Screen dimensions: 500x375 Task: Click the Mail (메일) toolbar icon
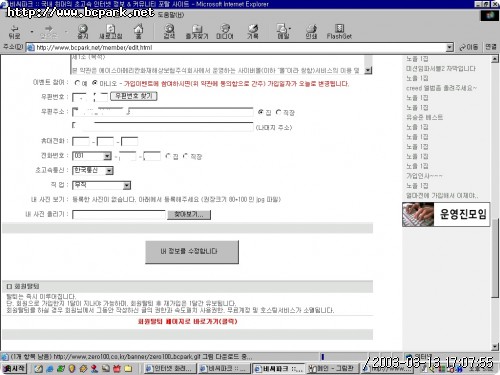[282, 32]
